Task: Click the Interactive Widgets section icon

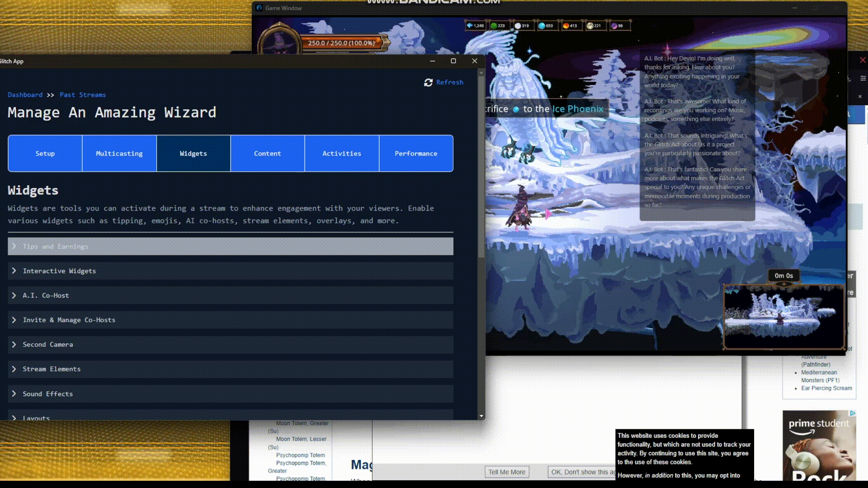Action: click(14, 271)
